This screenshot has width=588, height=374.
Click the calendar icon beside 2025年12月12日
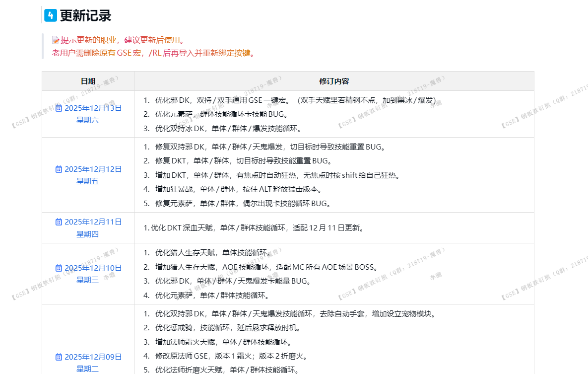coord(59,169)
